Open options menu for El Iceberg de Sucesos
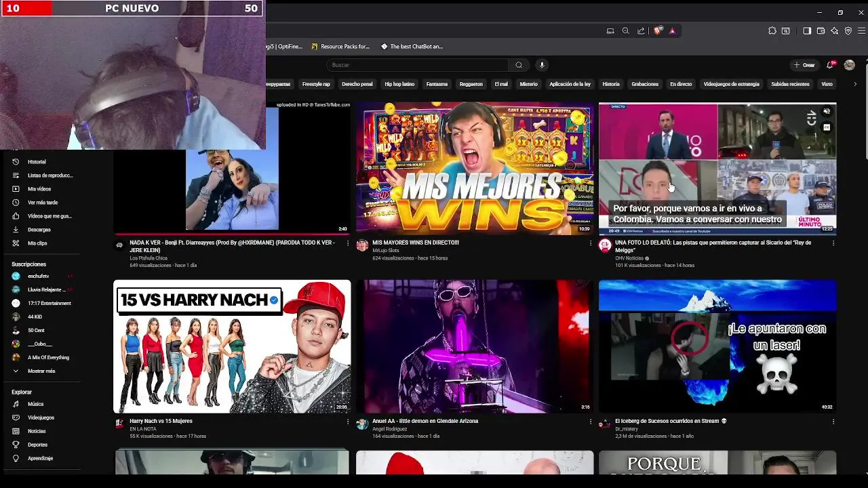Image resolution: width=868 pixels, height=488 pixels. coord(833,422)
